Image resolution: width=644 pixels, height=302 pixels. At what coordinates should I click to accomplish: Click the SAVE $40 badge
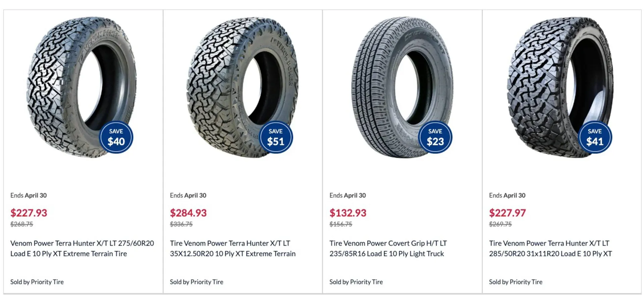click(x=116, y=137)
